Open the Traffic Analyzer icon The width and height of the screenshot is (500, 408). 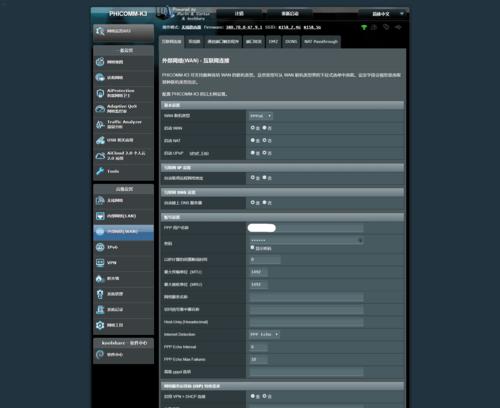click(x=100, y=124)
